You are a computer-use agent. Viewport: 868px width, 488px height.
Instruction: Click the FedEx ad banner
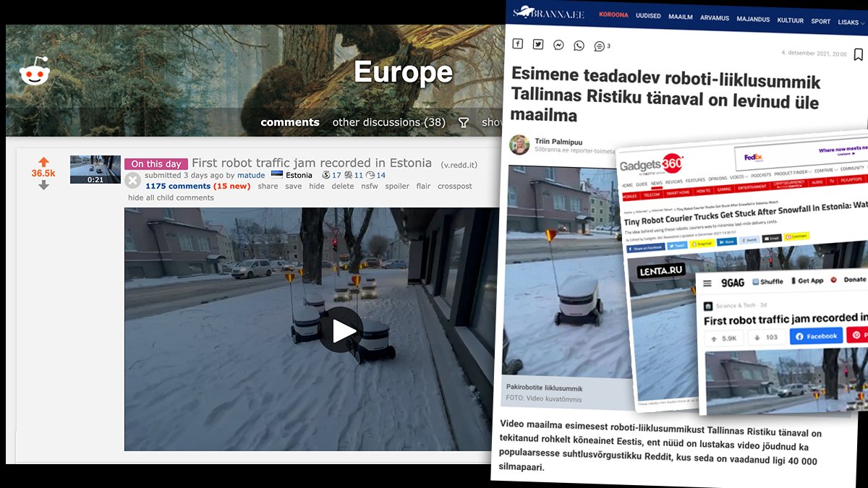click(801, 154)
